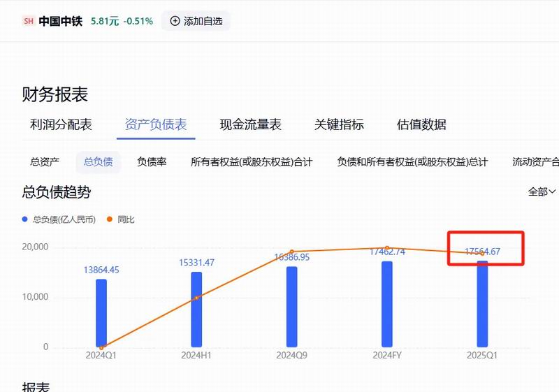This screenshot has height=392, width=559.
Task: Select the 总资产 metric chip
Action: 45,162
